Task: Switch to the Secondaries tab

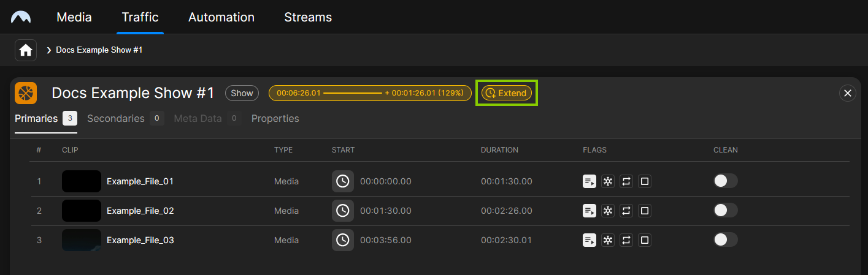Action: click(x=116, y=119)
